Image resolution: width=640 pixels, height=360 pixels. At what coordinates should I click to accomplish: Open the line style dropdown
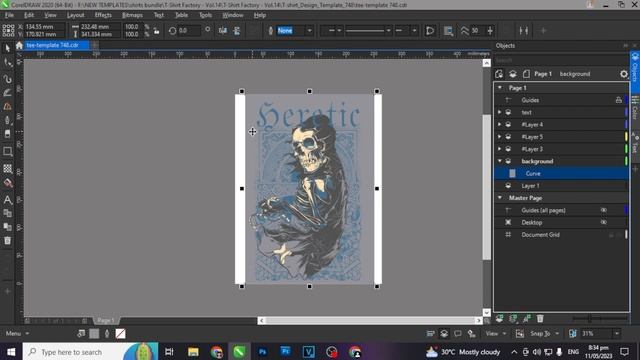[x=388, y=31]
